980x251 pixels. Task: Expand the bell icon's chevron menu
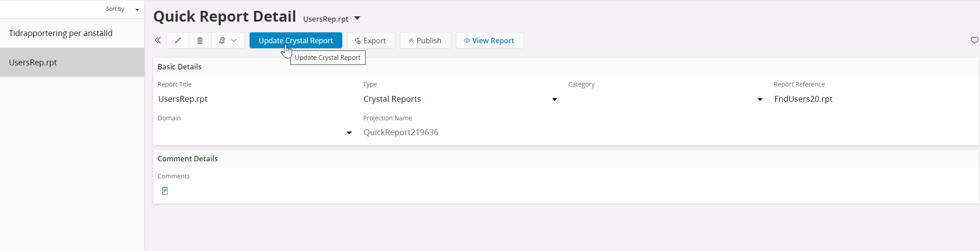(234, 41)
